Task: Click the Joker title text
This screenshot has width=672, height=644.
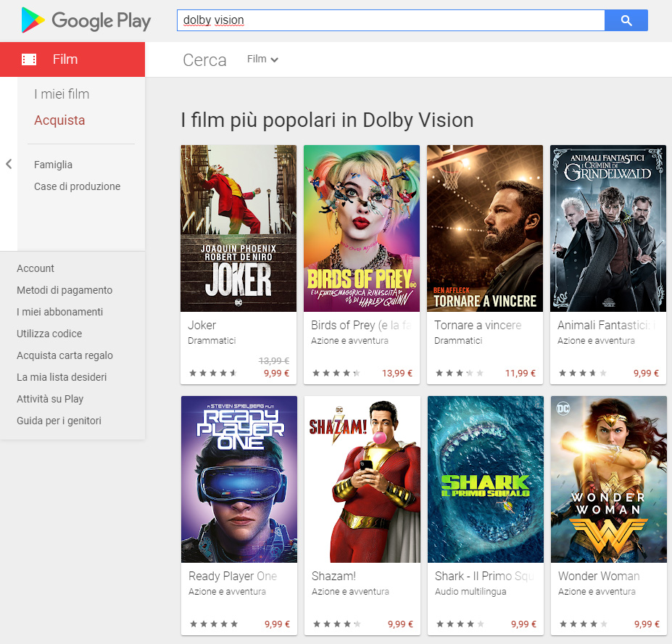Action: 202,325
